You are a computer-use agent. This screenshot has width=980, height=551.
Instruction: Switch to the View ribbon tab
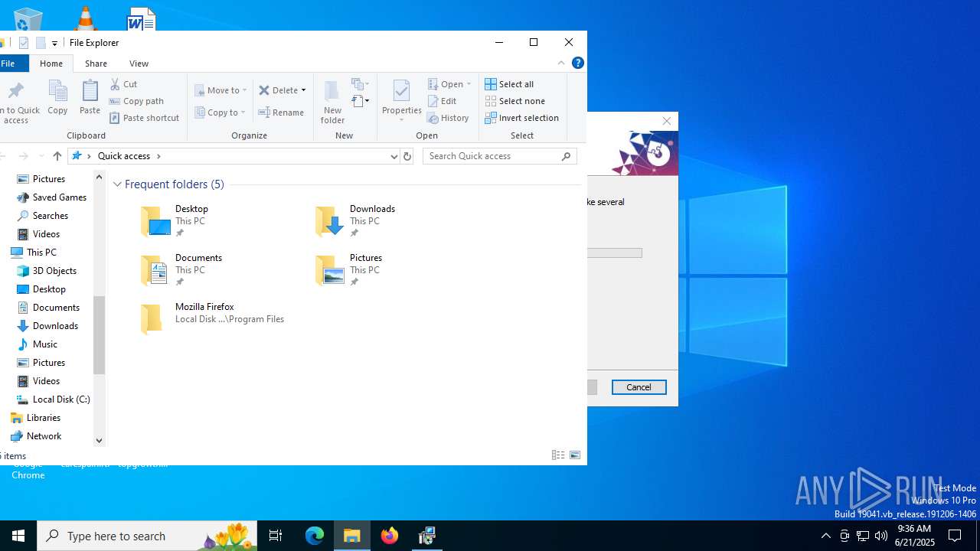pyautogui.click(x=139, y=64)
